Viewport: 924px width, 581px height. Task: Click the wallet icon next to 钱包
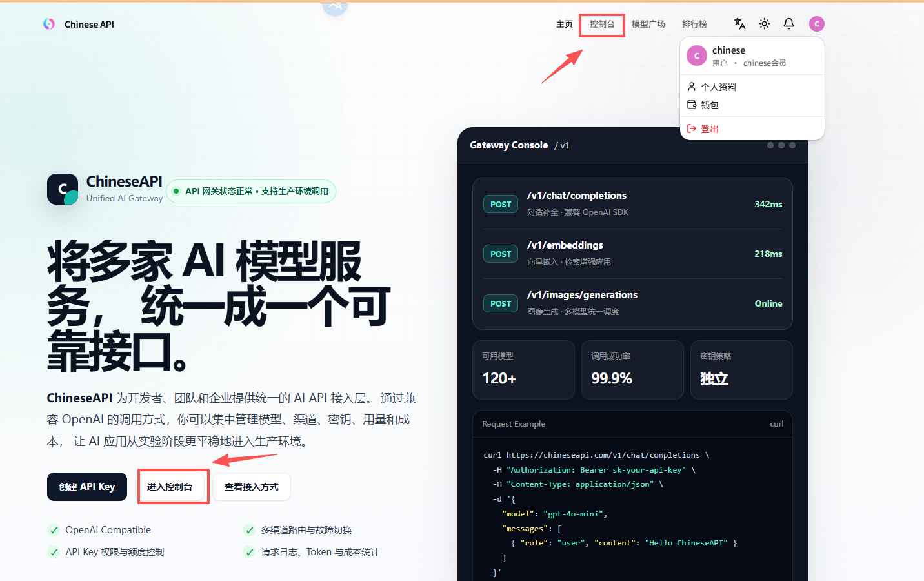click(692, 105)
